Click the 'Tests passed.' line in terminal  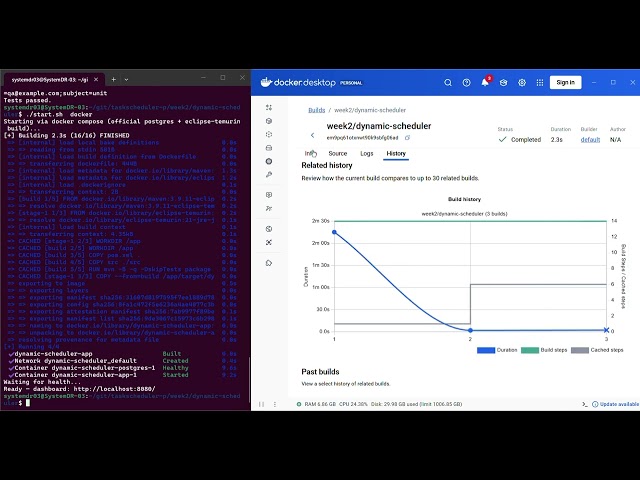[27, 100]
